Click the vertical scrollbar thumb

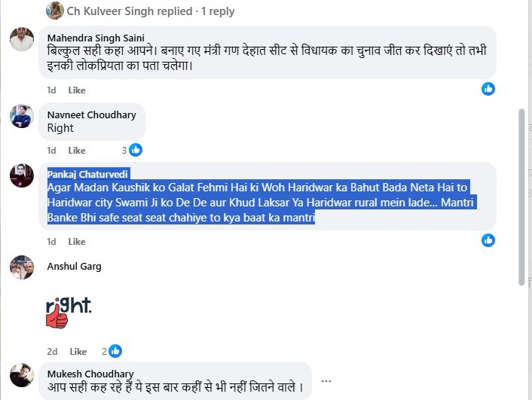pos(521,196)
